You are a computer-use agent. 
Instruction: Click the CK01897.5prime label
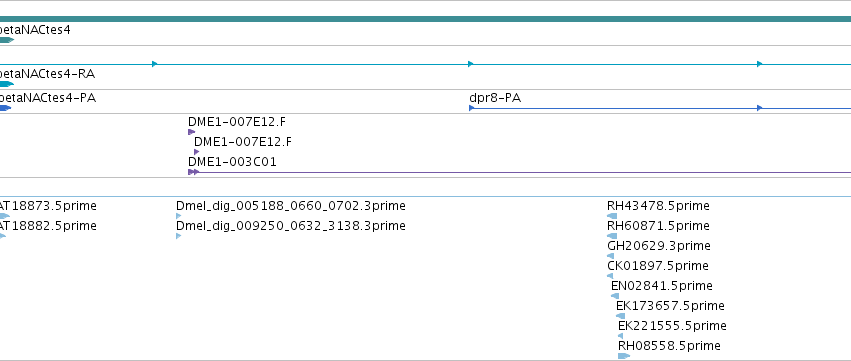click(658, 266)
